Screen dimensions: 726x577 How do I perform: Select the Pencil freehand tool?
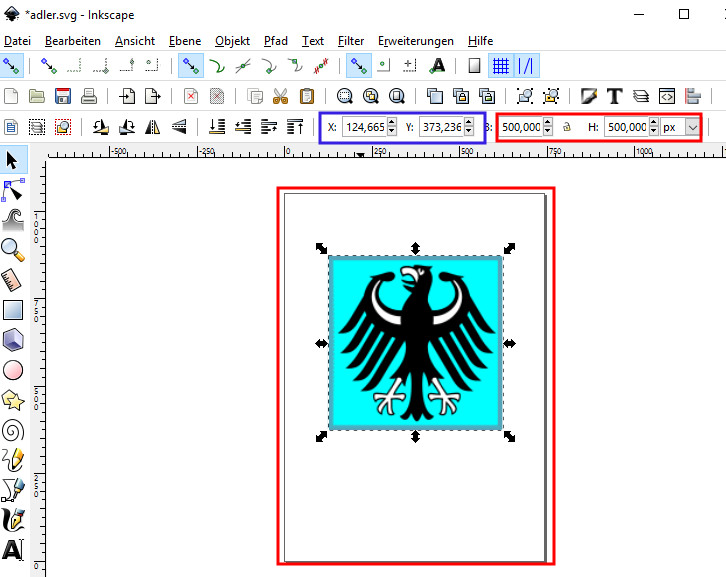click(x=13, y=459)
